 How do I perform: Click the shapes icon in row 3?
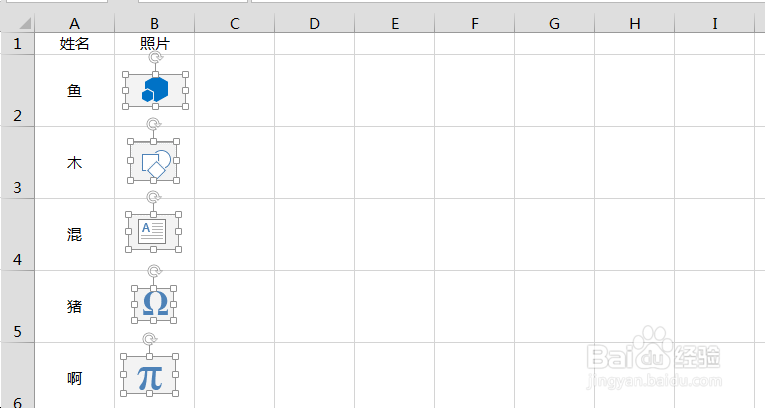click(x=153, y=162)
